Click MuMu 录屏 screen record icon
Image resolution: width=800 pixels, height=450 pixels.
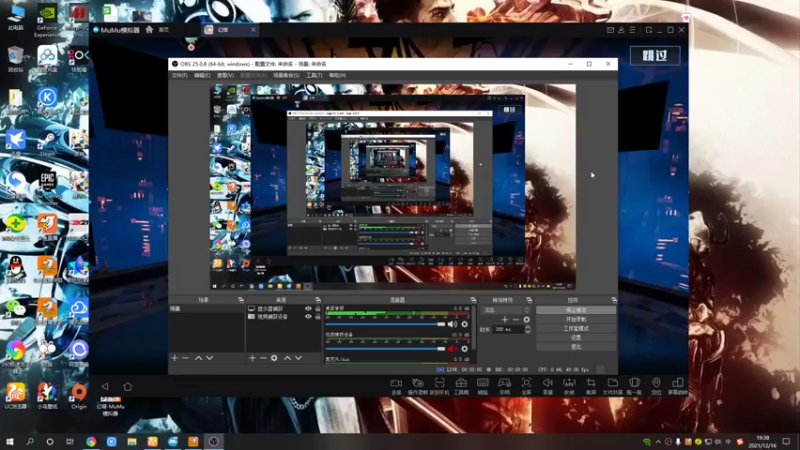[x=396, y=386]
